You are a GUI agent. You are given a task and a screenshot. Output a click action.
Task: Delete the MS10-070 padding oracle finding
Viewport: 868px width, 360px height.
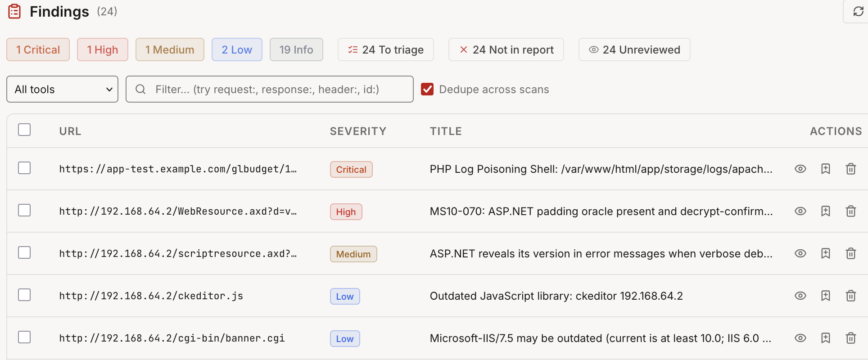coord(850,211)
